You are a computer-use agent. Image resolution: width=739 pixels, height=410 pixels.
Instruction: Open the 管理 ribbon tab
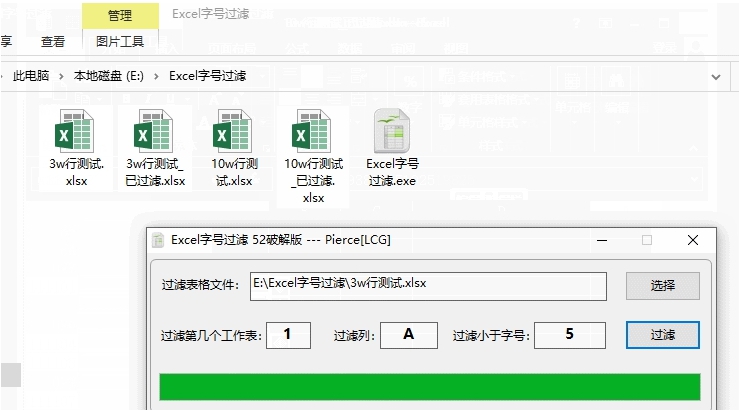pyautogui.click(x=120, y=16)
